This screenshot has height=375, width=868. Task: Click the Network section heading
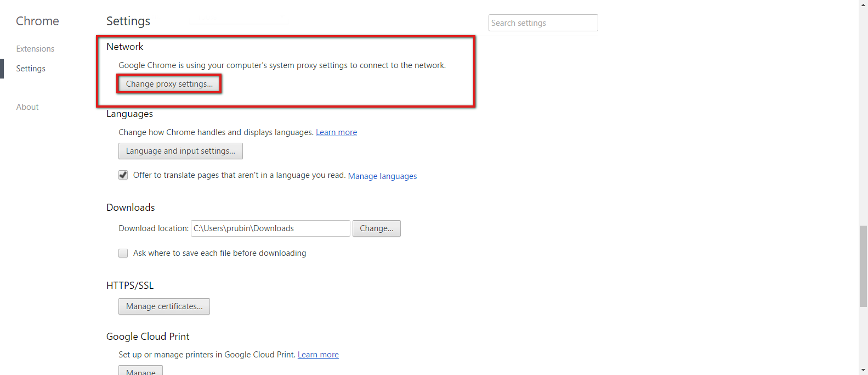pyautogui.click(x=124, y=47)
